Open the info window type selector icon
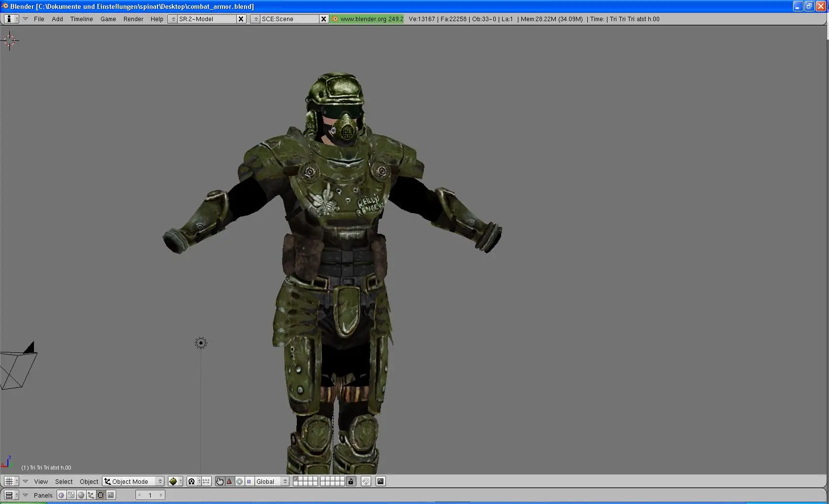829x504 pixels. pos(11,19)
